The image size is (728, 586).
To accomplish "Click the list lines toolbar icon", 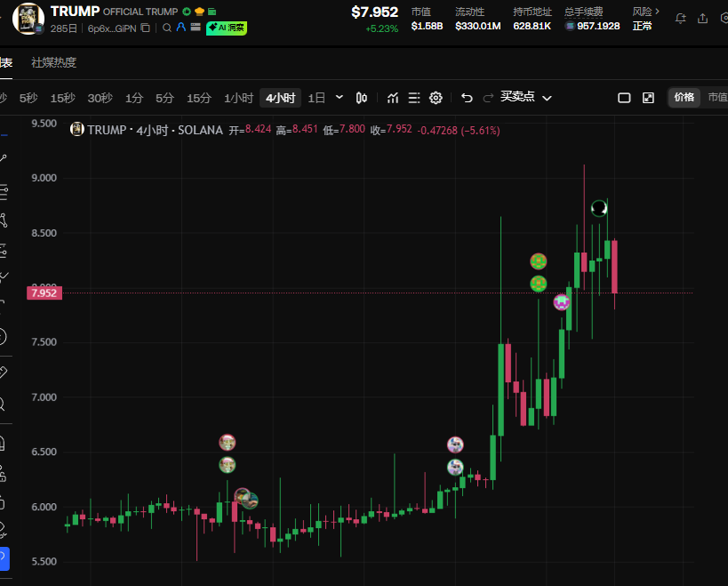I will point(414,98).
